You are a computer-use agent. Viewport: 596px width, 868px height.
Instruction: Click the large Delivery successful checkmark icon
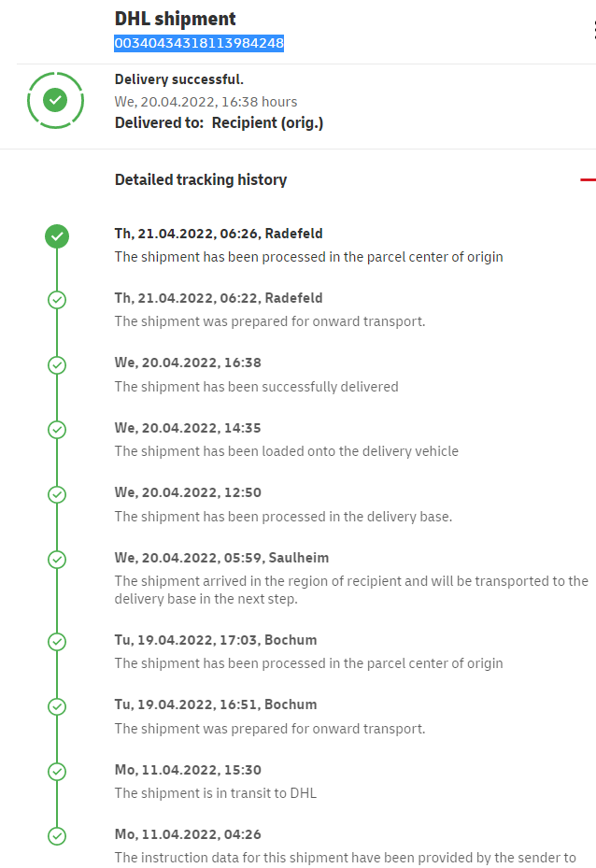coord(55,99)
